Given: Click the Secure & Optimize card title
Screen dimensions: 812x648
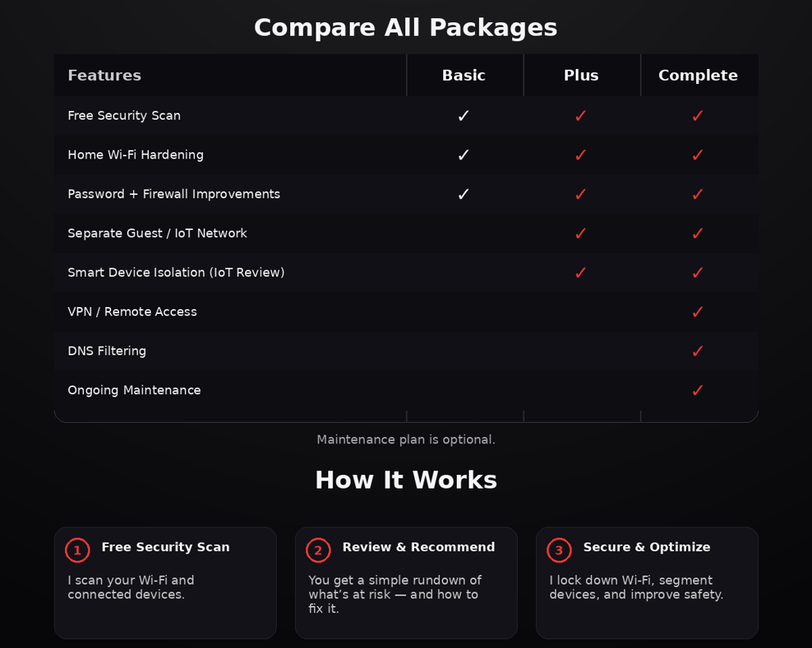Looking at the screenshot, I should point(647,547).
